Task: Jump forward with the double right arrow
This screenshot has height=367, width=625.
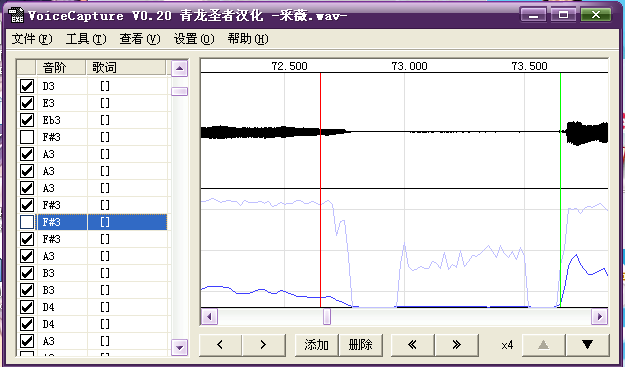Action: click(457, 345)
